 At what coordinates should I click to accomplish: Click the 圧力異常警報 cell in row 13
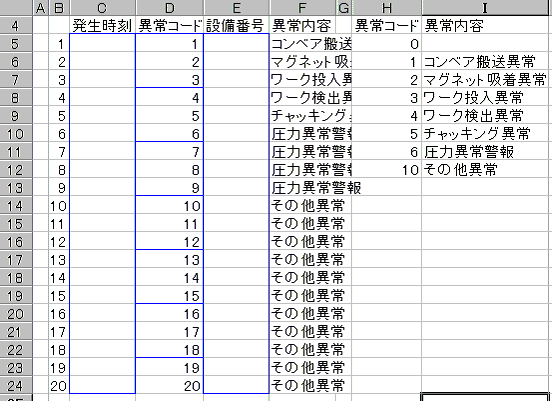tap(303, 188)
